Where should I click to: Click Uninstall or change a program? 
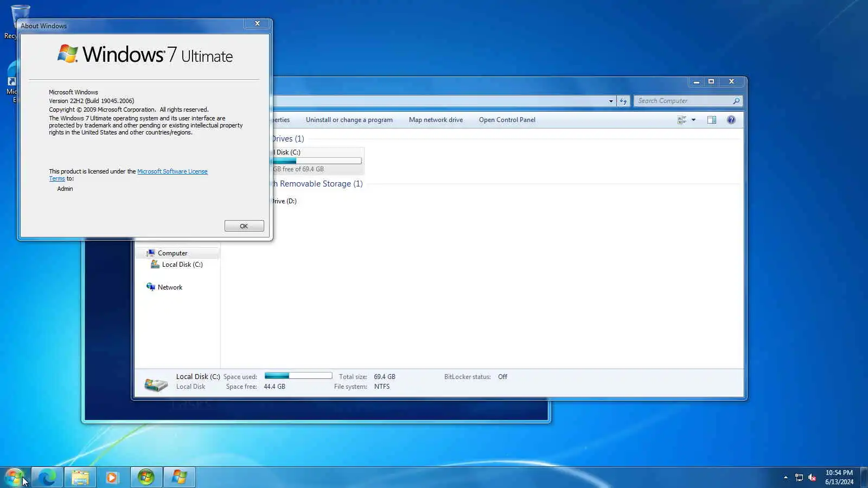pos(349,120)
